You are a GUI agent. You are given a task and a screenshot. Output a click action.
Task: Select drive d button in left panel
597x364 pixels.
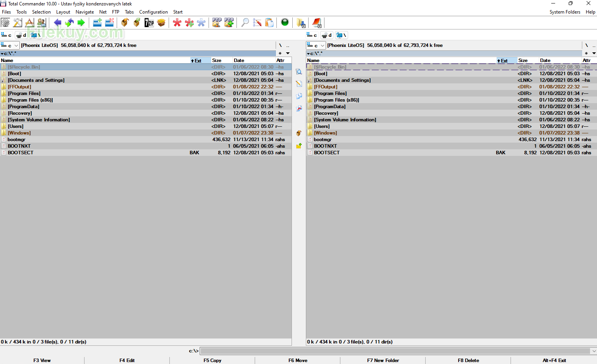tap(21, 35)
